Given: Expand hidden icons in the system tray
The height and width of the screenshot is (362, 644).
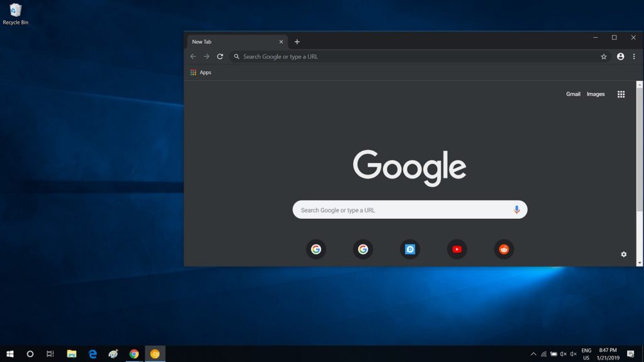Looking at the screenshot, I should (533, 353).
